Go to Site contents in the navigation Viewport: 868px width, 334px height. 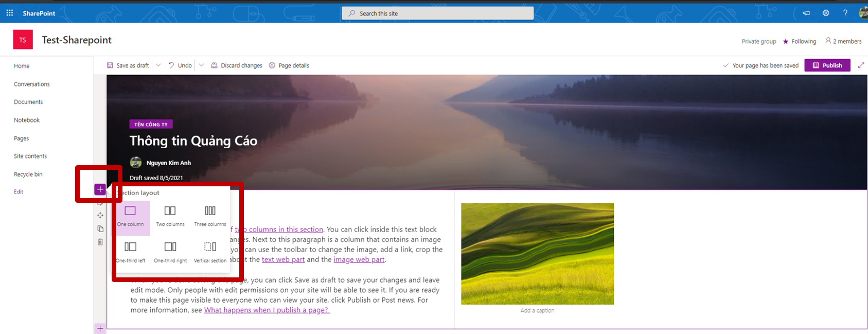(30, 156)
